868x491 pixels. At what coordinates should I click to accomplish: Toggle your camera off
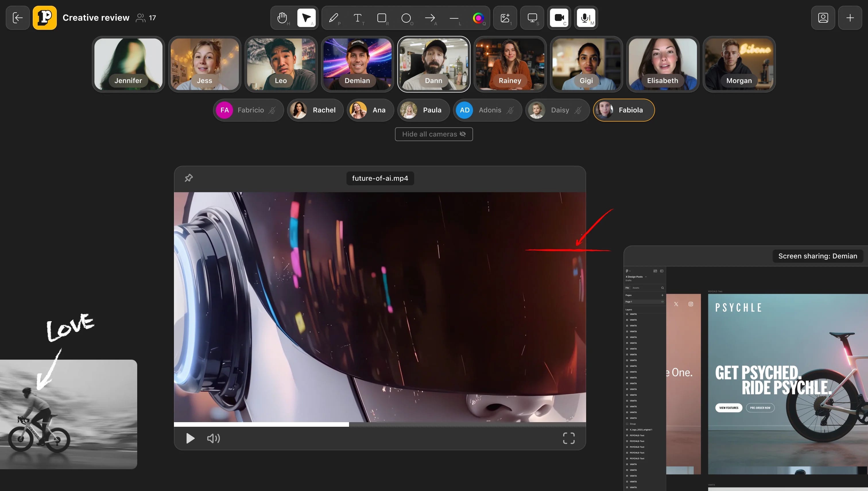click(559, 17)
